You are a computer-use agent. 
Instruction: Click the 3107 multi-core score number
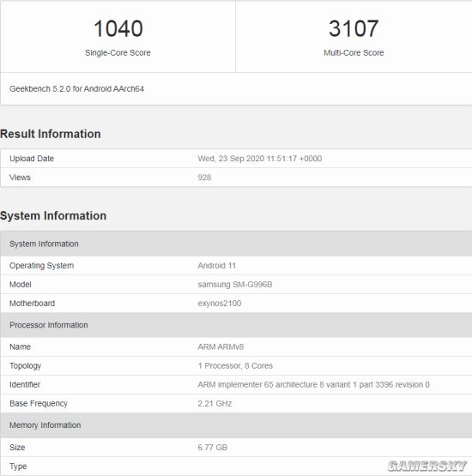click(x=354, y=28)
